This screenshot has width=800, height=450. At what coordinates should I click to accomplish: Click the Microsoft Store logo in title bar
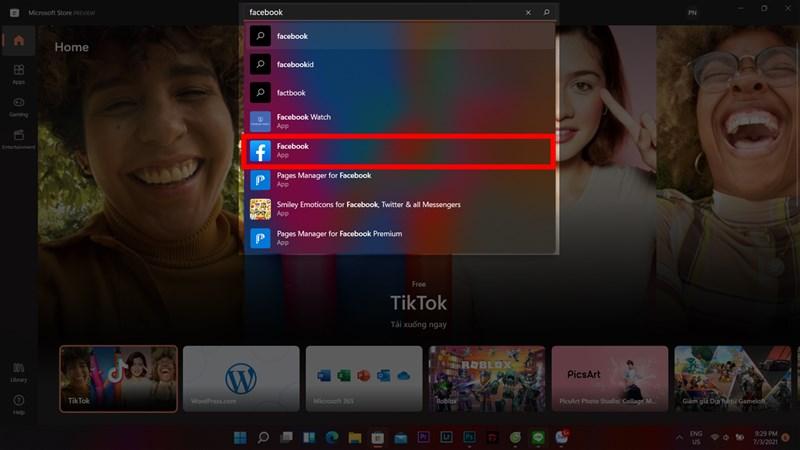coord(14,13)
